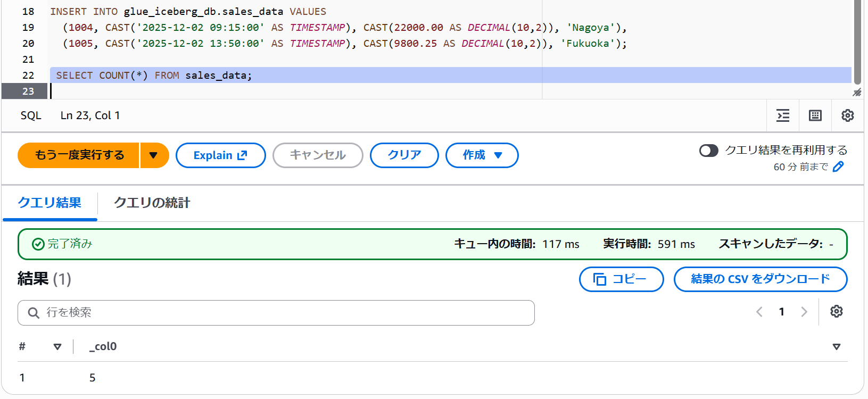Sort by the # column arrow
Viewport: 868px width, 399px height.
57,347
